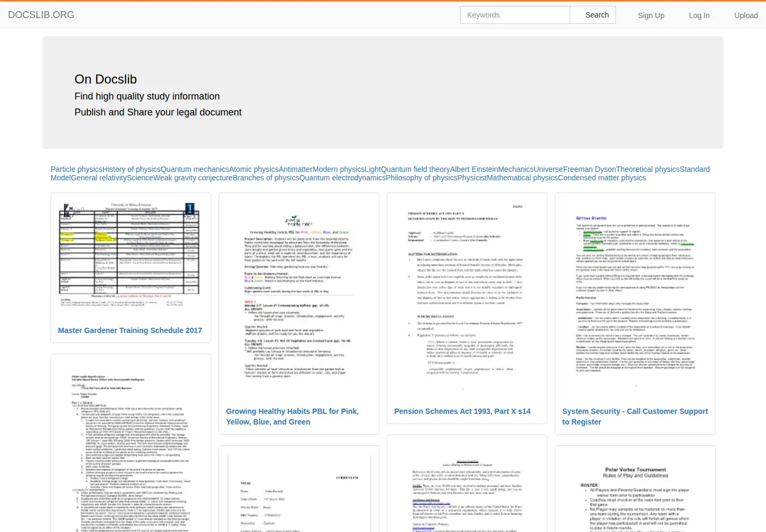
Task: Click System Security - Call Customer Support title
Action: (x=635, y=417)
